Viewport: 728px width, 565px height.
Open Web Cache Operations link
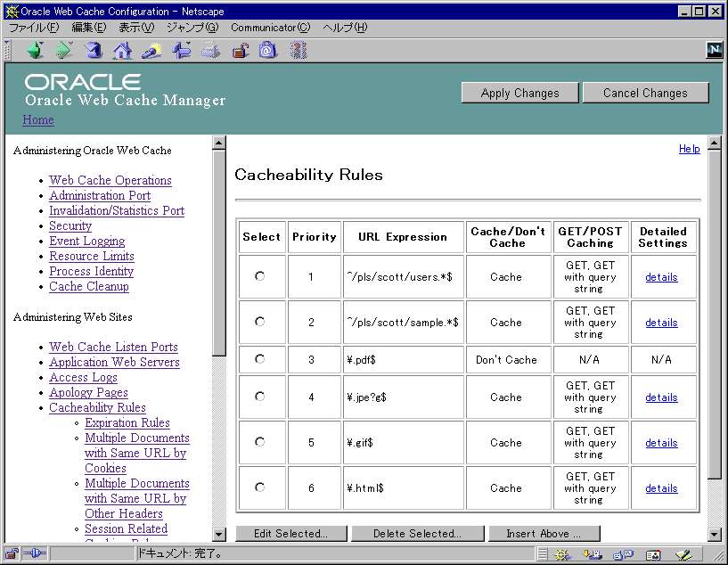(110, 180)
